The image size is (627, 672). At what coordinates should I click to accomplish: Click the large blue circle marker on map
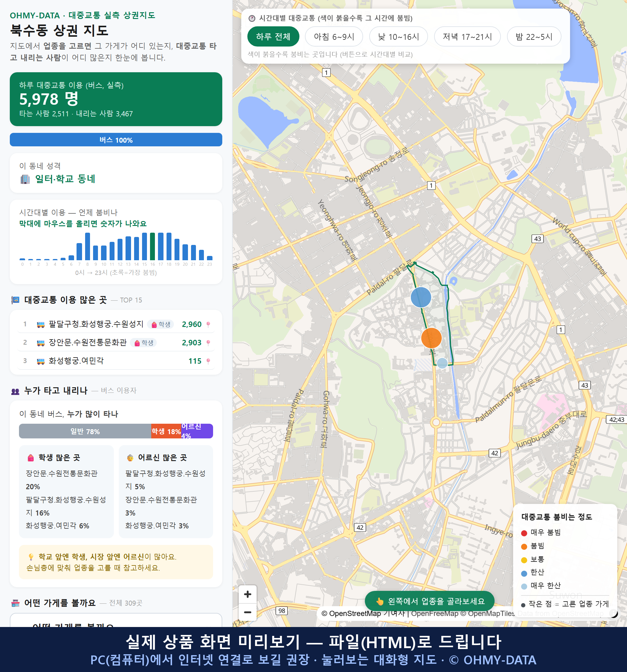(421, 297)
